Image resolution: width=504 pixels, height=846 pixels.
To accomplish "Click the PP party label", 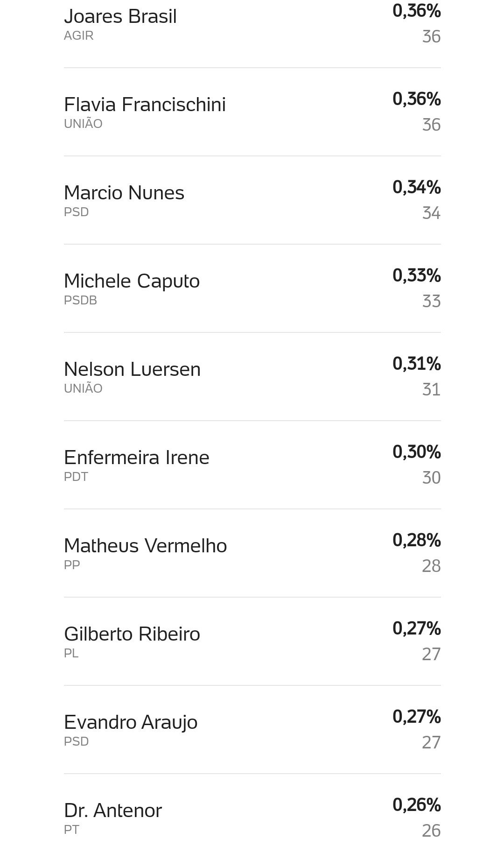I will point(72,565).
